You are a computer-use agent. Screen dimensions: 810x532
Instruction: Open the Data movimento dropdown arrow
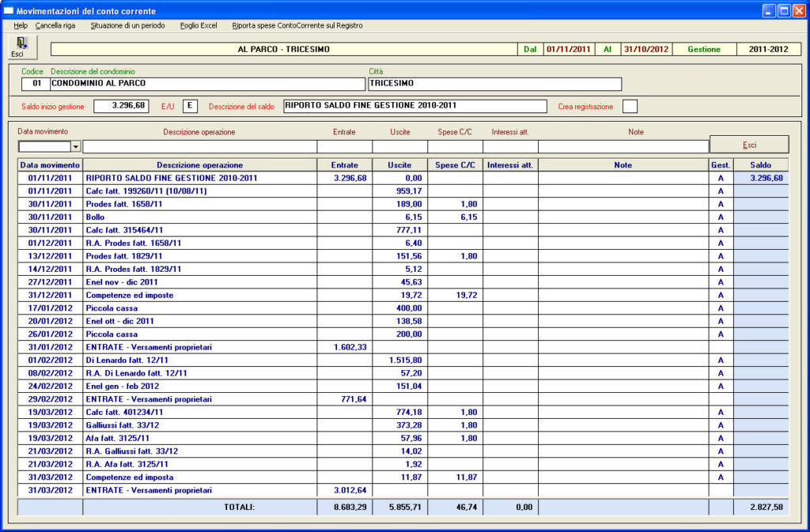[x=76, y=146]
